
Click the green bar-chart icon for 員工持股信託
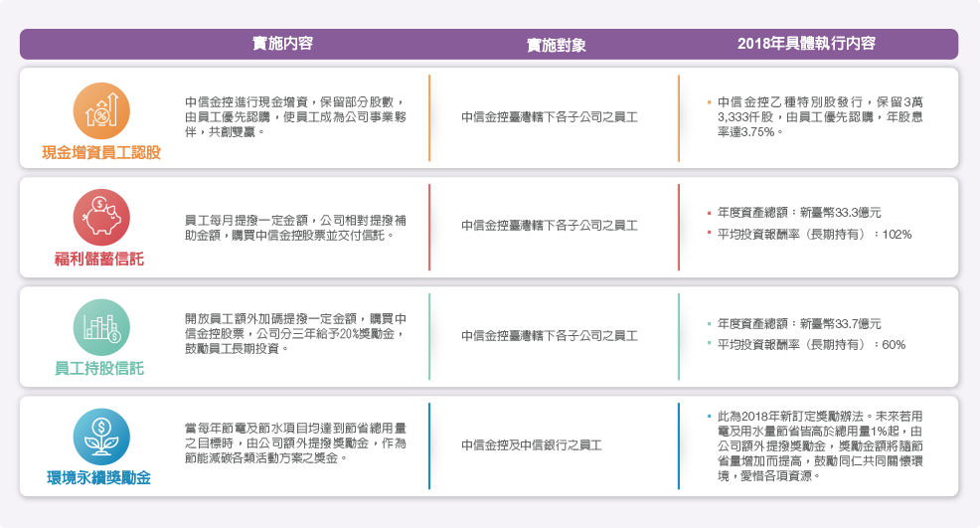tap(101, 327)
